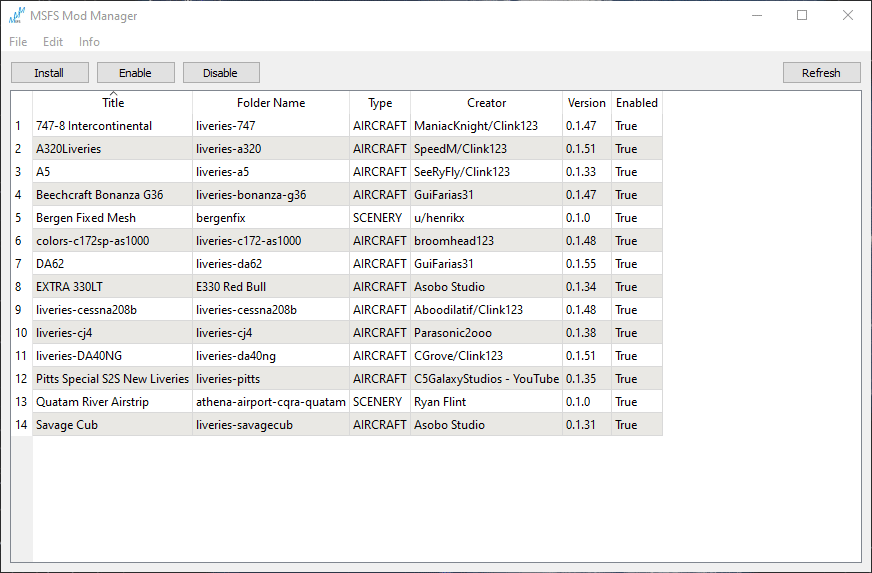Click SCENERY type in Quatam River Airstrip row
Screen dimensions: 872x573
(x=380, y=402)
